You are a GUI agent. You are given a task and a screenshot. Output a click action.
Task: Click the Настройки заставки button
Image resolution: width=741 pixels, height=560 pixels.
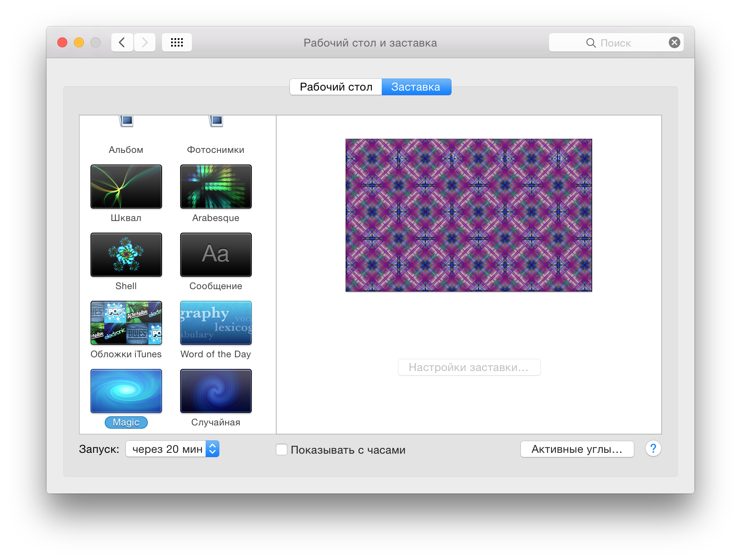469,367
